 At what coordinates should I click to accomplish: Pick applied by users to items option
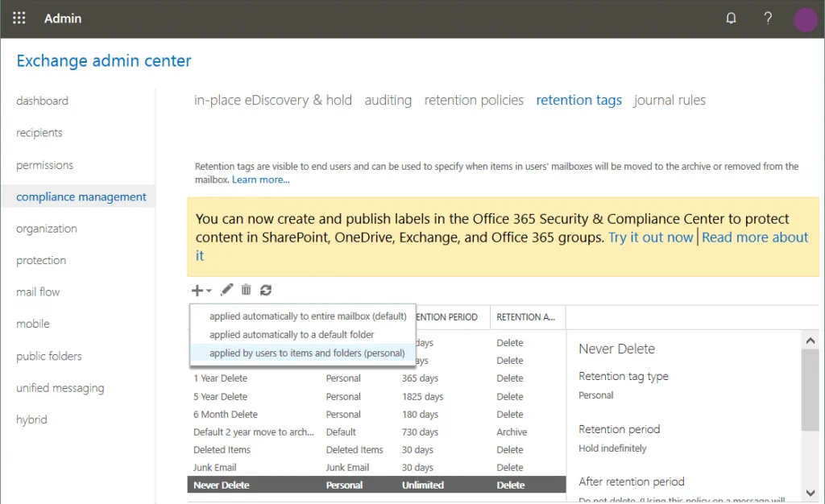pos(307,353)
